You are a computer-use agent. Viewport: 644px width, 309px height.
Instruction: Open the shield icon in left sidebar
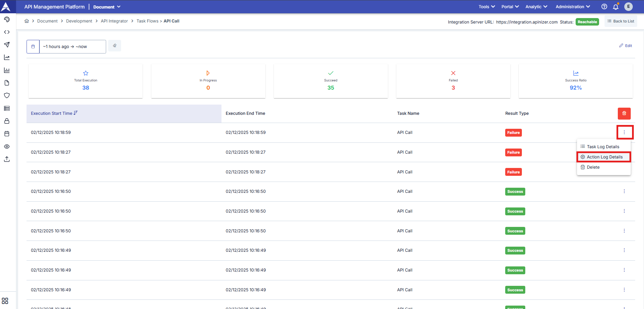(7, 96)
